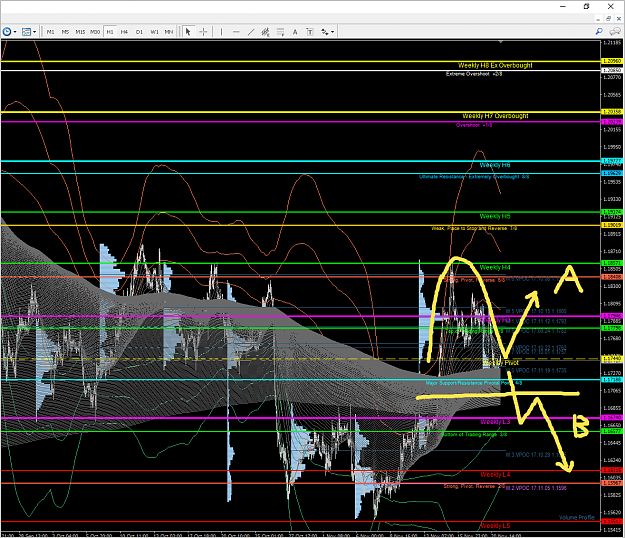This screenshot has width=625, height=538.
Task: Click the 'Weekly H5' level label
Action: pyautogui.click(x=495, y=216)
